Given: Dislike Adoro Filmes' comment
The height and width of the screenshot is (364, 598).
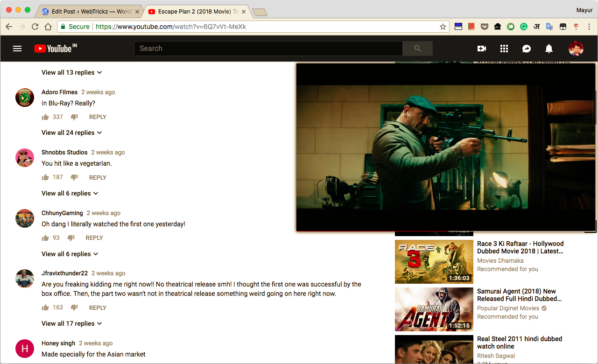Looking at the screenshot, I should point(74,117).
